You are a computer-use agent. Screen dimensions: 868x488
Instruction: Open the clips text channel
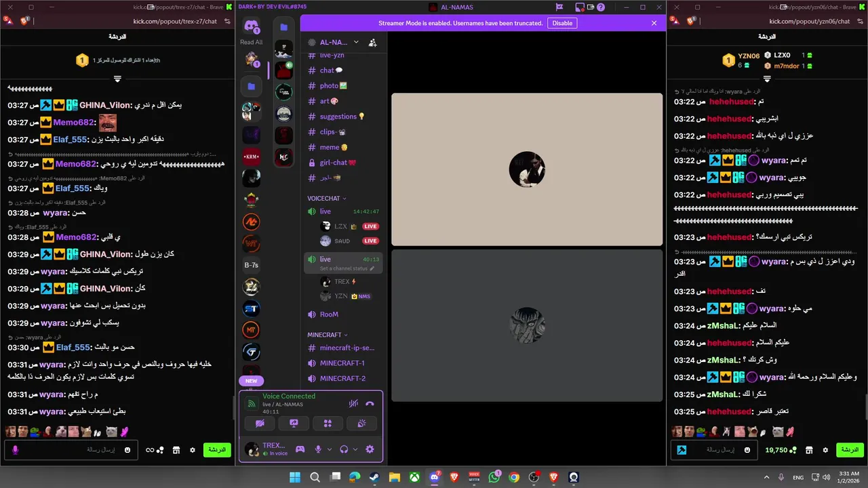(x=343, y=132)
